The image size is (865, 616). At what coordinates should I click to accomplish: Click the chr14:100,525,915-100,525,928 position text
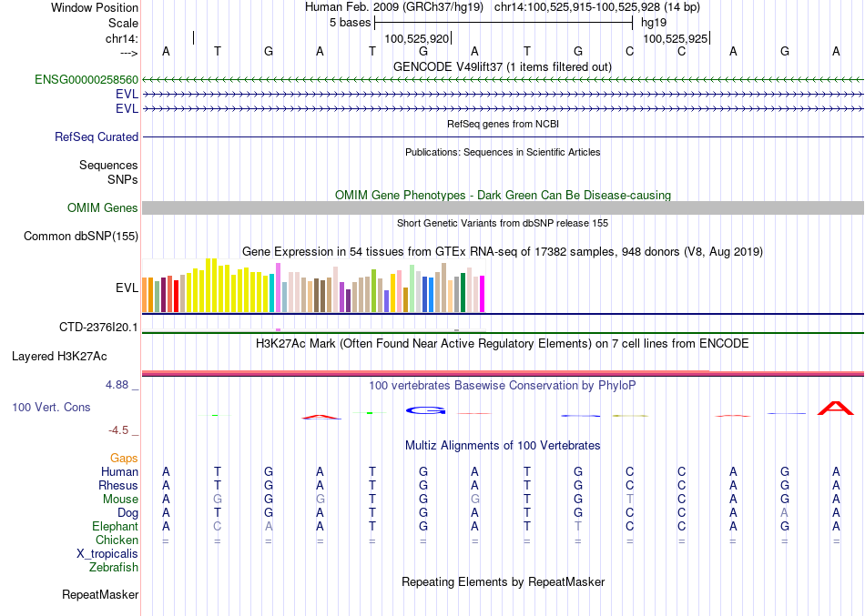(597, 7)
